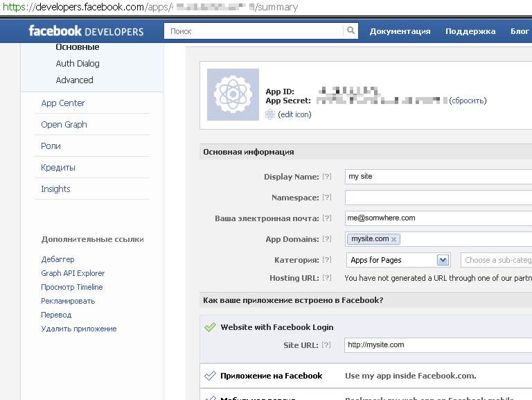Viewport: 532px width, 400px height.
Task: Click the facebook DEVELOPERS logo
Action: [x=86, y=31]
